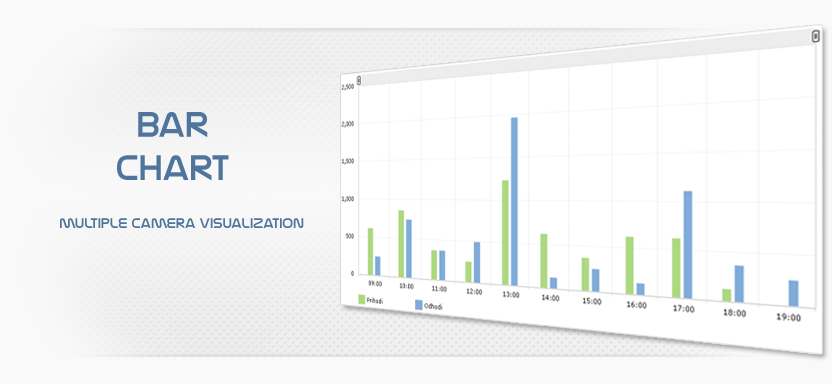The height and width of the screenshot is (384, 832).
Task: Toggle the blue Odhodi legend swatch
Action: tap(419, 305)
